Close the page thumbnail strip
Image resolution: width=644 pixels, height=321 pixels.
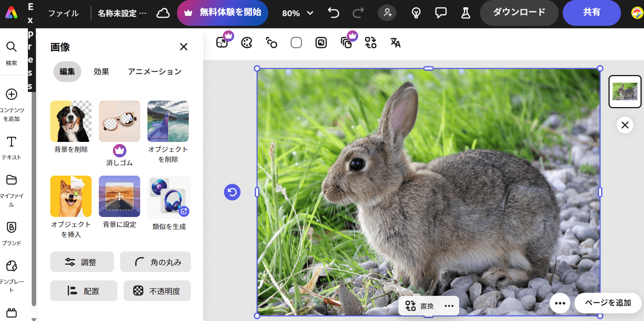(625, 125)
